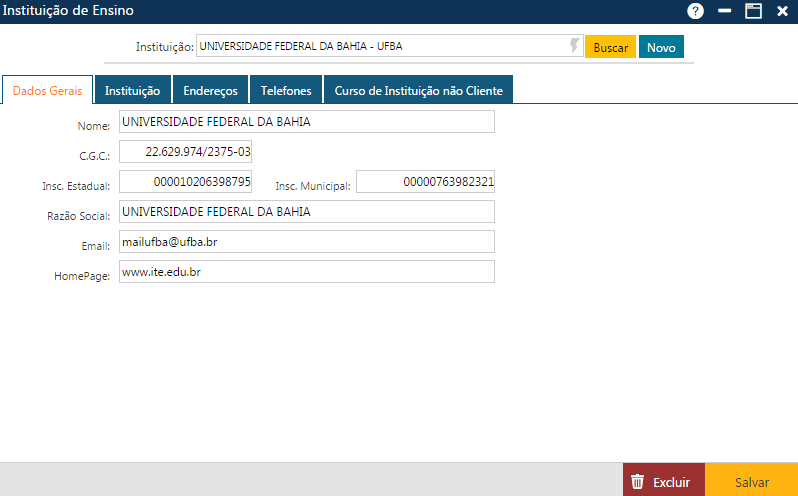The height and width of the screenshot is (496, 798).
Task: Go to Curso de Instituição não Cliente tab
Action: pos(418,90)
